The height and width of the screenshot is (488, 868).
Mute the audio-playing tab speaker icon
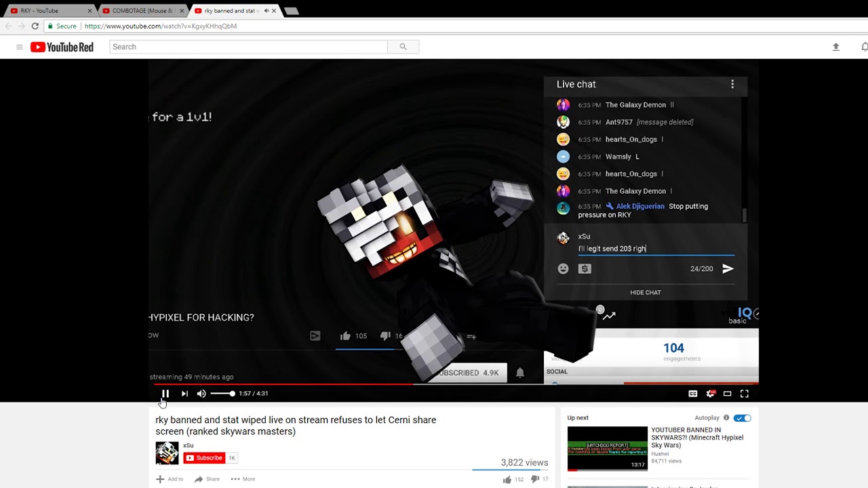coord(266,11)
